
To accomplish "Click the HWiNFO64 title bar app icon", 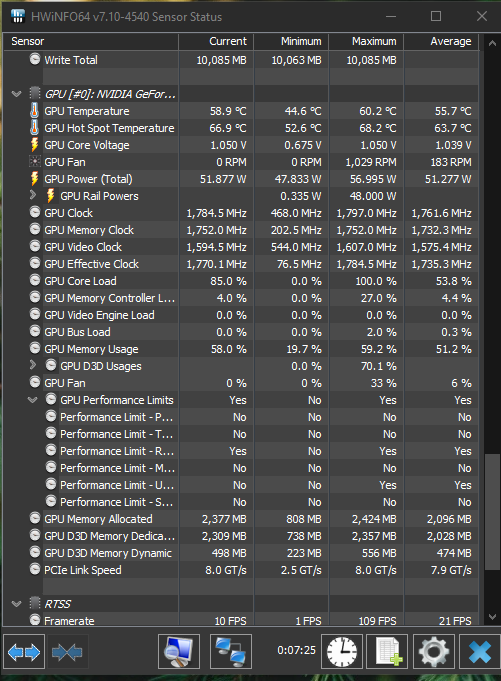I will [x=17, y=17].
